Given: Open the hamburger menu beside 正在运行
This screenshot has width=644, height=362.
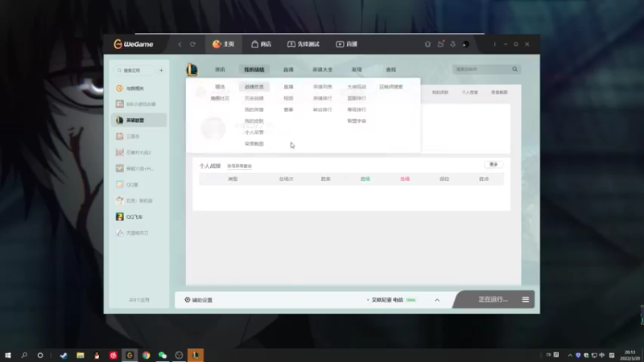Looking at the screenshot, I should 526,299.
